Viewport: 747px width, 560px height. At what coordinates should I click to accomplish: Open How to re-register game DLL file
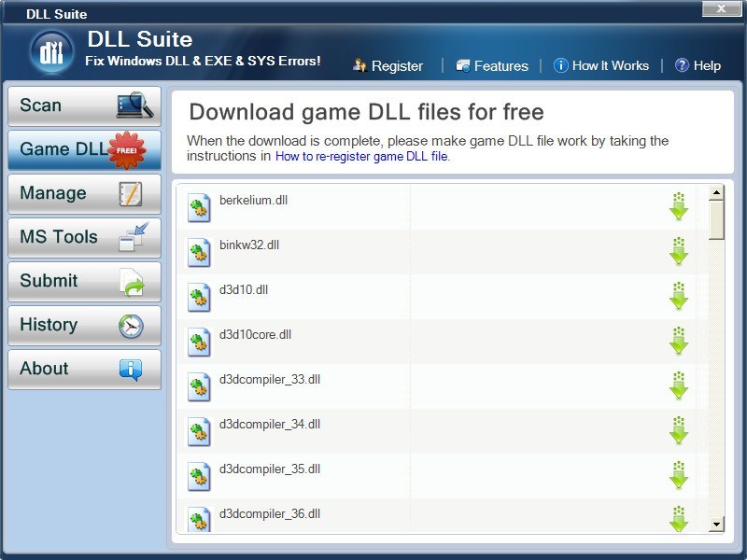[362, 156]
